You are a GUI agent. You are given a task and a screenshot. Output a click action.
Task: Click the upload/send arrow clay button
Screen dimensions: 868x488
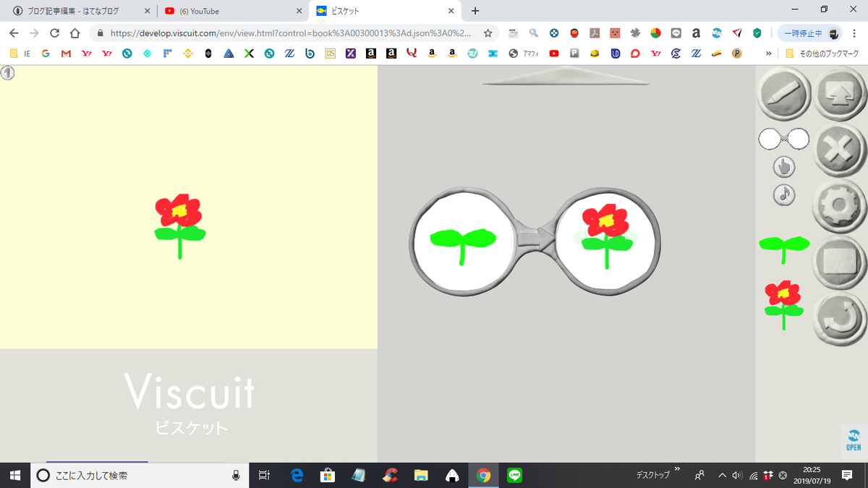click(x=840, y=94)
